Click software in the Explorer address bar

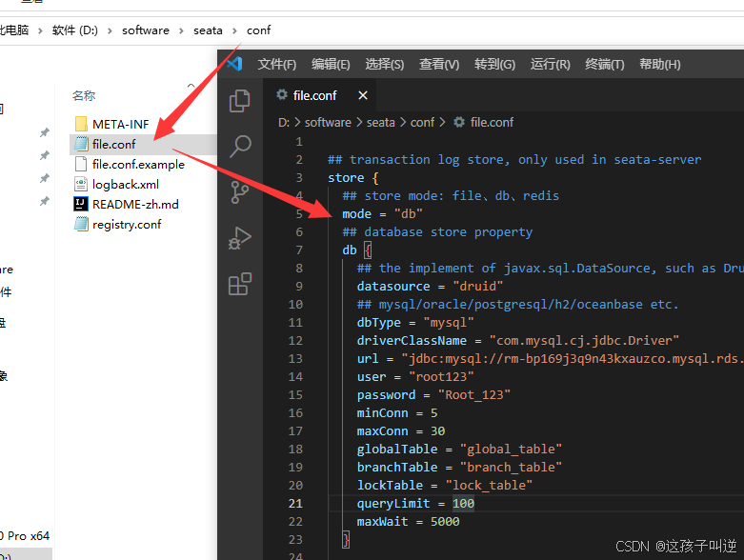146,30
